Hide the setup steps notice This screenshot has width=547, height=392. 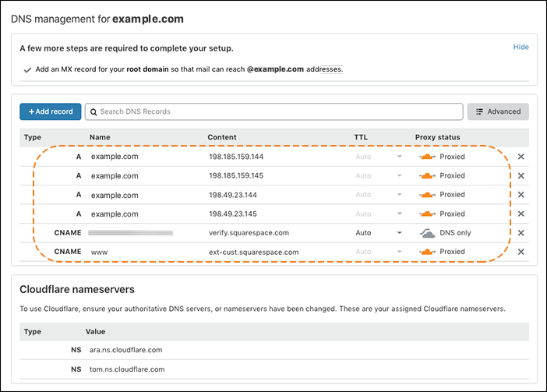521,47
